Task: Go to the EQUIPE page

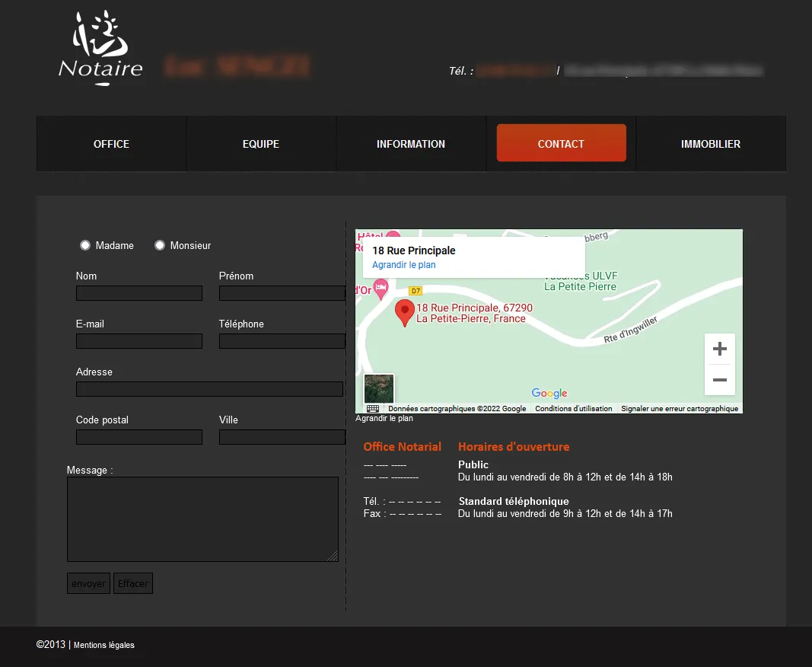Action: [x=261, y=144]
